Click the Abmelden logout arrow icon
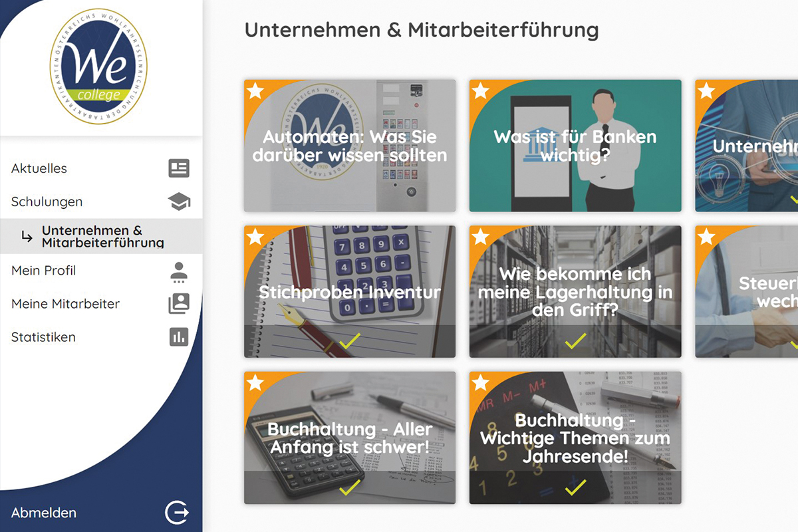 (177, 513)
